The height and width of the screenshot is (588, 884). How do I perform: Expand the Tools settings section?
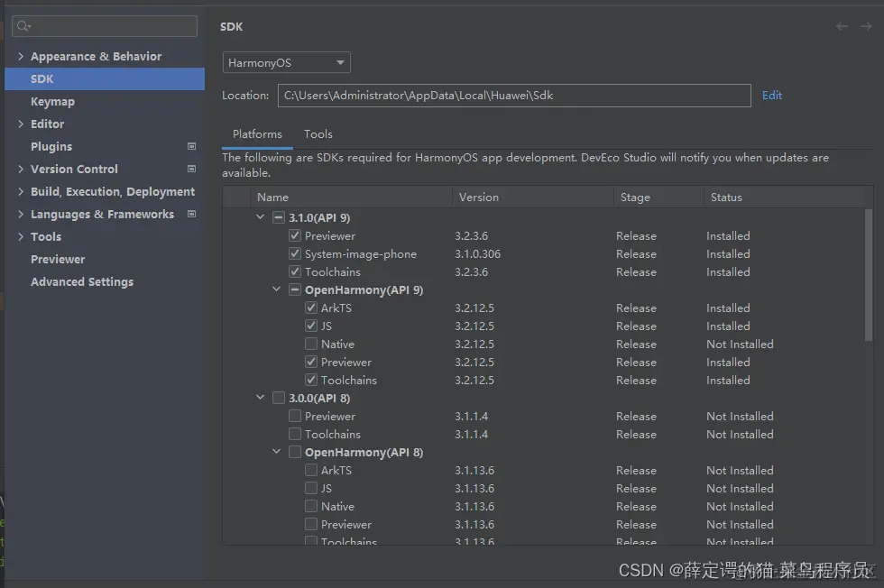[x=21, y=237]
